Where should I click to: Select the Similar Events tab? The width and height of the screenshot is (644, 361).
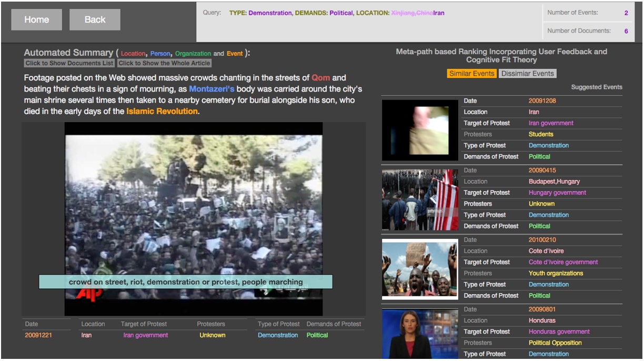[472, 74]
